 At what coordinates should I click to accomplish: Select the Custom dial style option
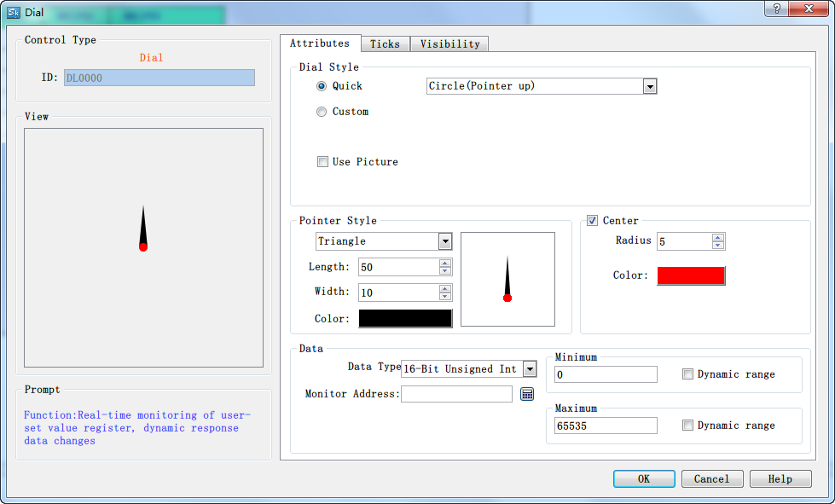click(x=322, y=112)
